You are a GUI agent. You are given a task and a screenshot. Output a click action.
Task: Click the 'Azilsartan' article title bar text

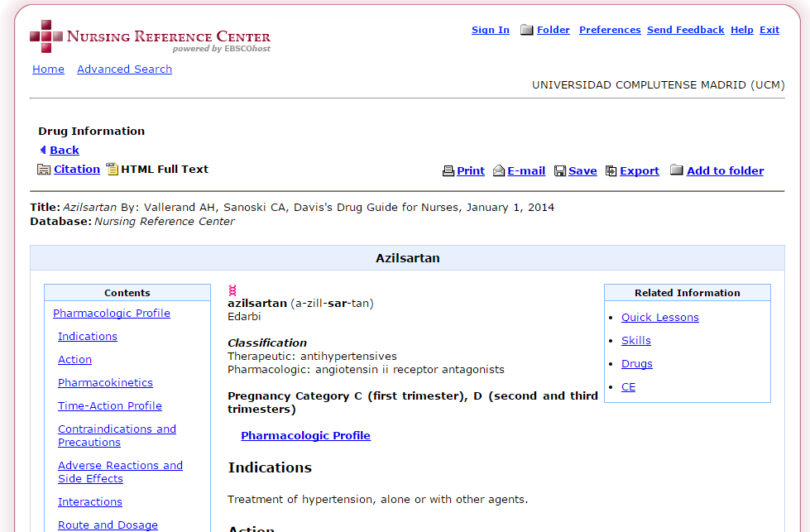(x=408, y=258)
